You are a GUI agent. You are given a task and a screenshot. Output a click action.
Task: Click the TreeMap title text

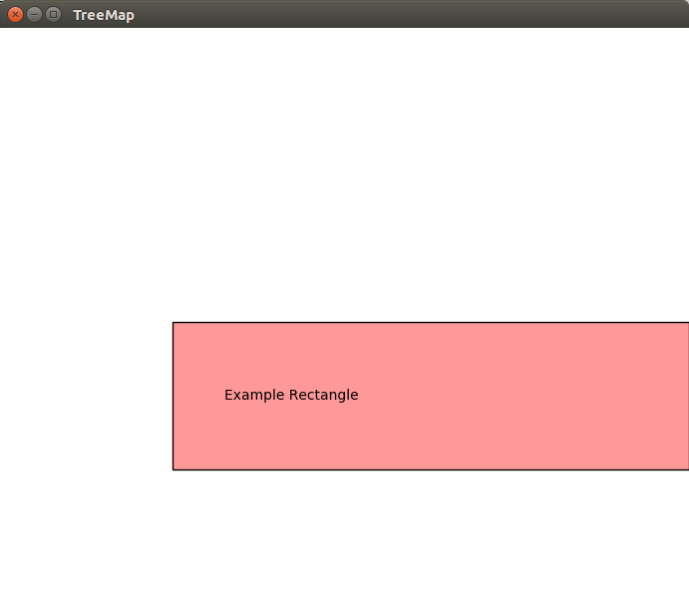coord(103,15)
